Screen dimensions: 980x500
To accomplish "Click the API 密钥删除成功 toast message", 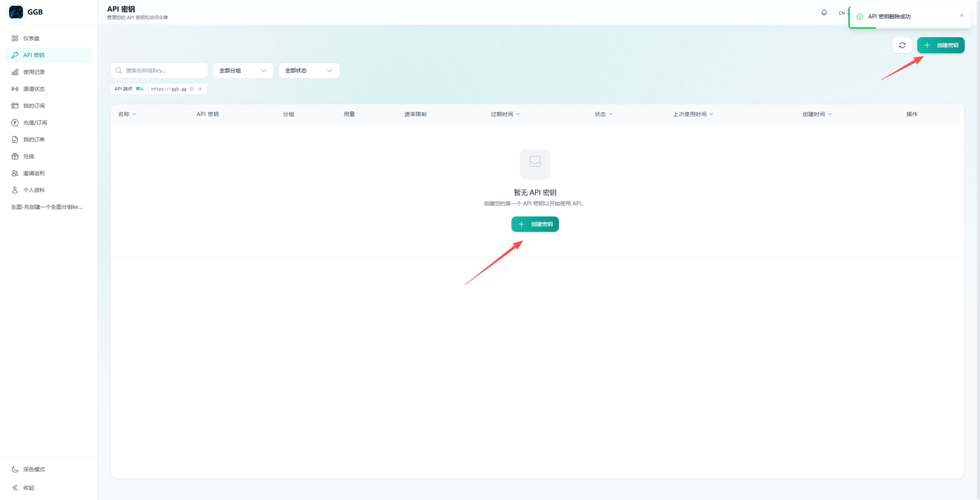I will [x=889, y=16].
